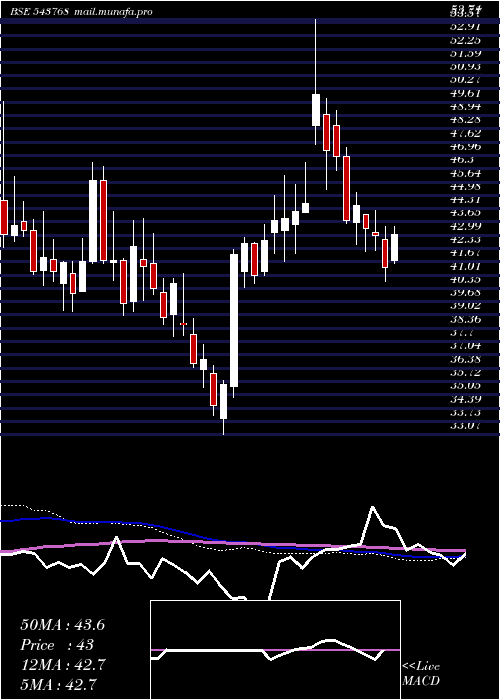Click the 44.98 price label
This screenshot has height=700, width=500.
[x=466, y=186]
